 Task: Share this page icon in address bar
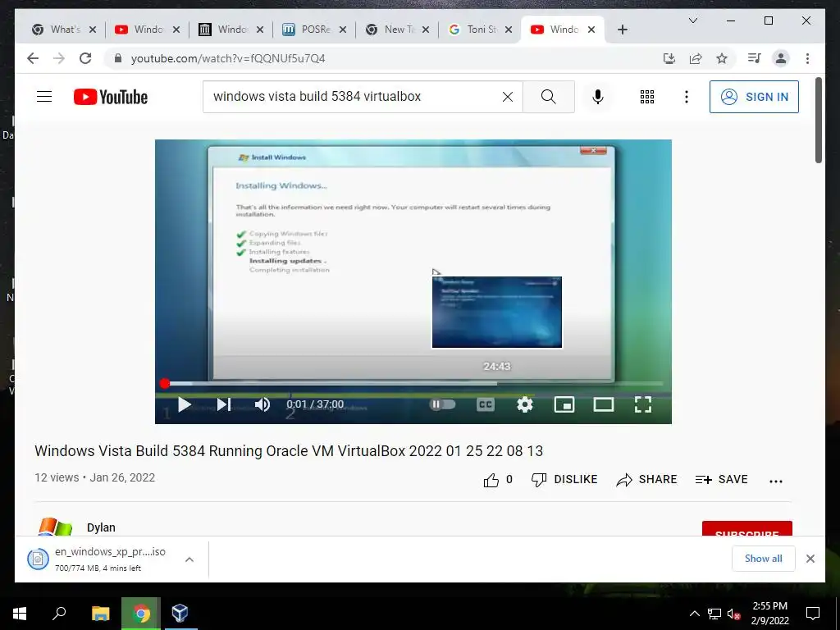point(696,58)
